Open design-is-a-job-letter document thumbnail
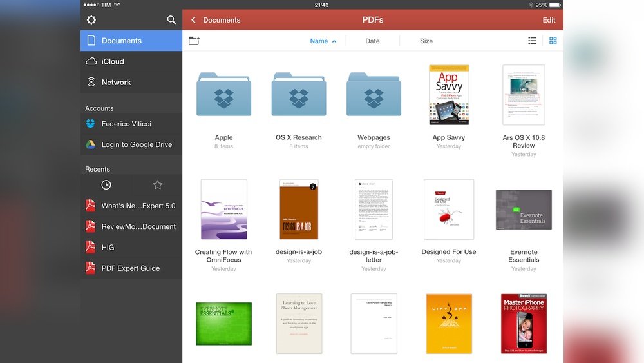644x363 pixels. pos(374,210)
